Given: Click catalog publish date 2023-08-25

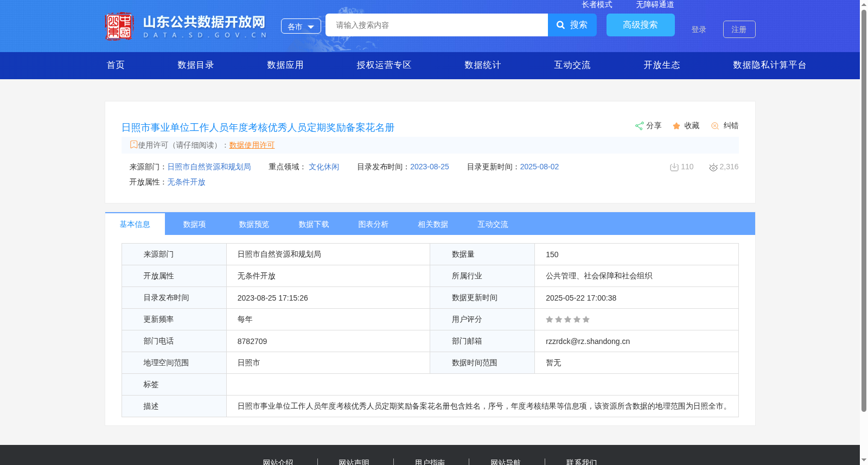Looking at the screenshot, I should pyautogui.click(x=430, y=167).
